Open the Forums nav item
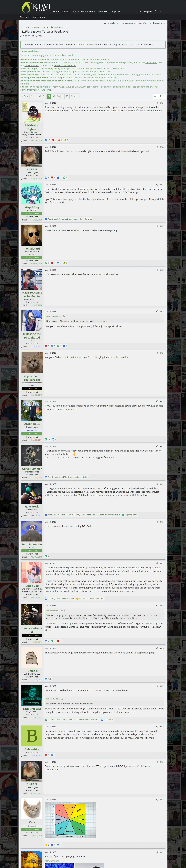The image size is (186, 868). 65,11
